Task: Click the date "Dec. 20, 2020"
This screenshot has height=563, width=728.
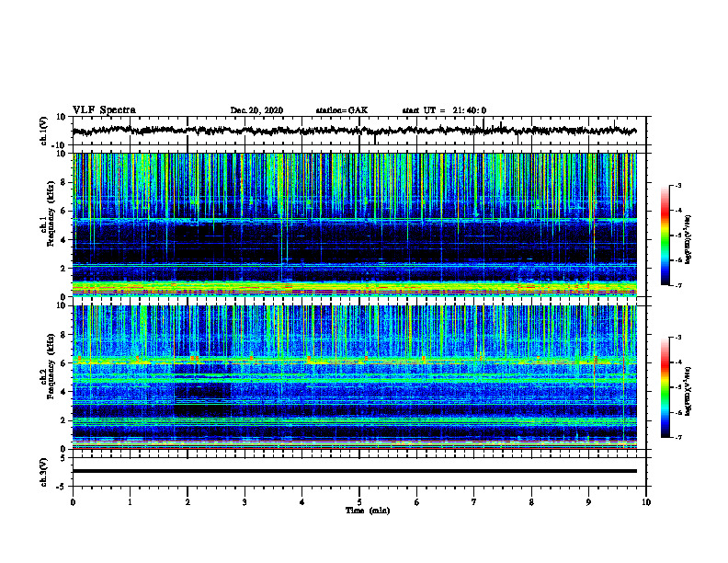Action: (x=256, y=110)
